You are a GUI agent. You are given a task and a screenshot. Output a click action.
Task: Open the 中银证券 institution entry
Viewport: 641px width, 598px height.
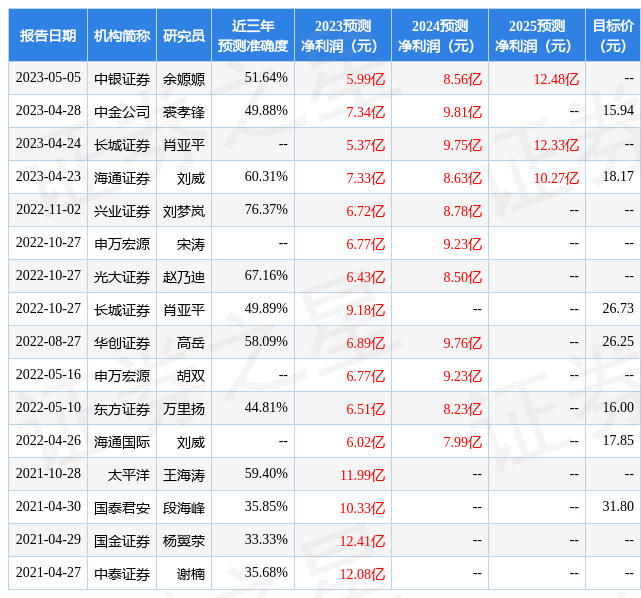point(121,78)
